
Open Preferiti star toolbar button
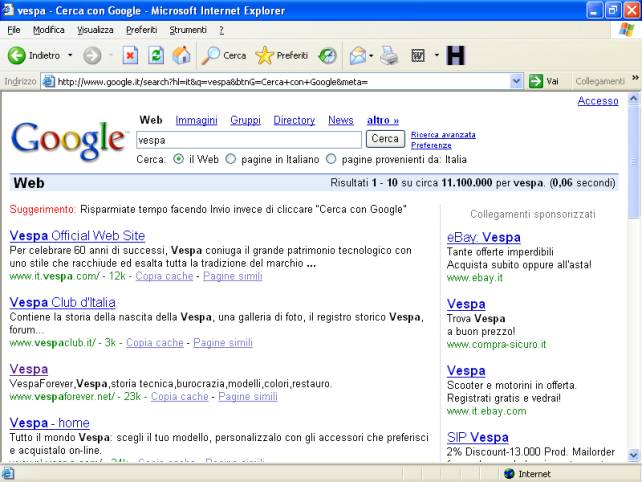coord(281,55)
